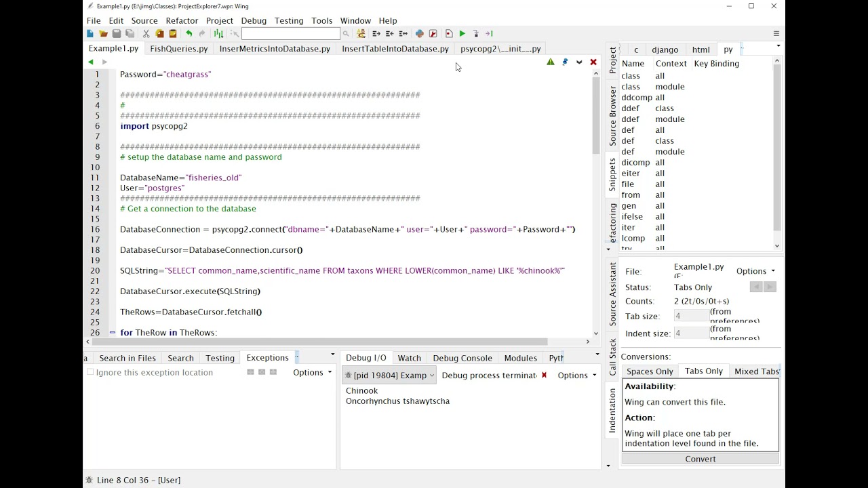Click the undo arrow in the toolbar
The height and width of the screenshot is (488, 868).
coord(189,34)
